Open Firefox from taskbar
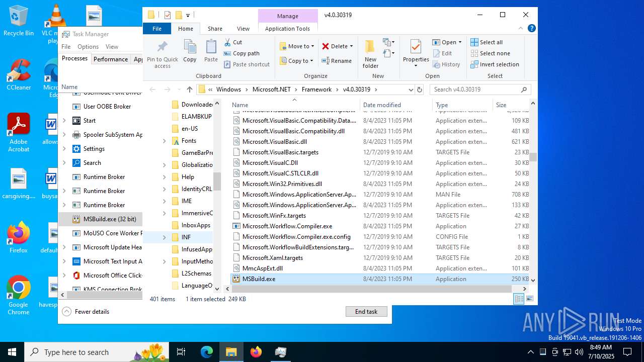644x362 pixels. click(x=256, y=352)
